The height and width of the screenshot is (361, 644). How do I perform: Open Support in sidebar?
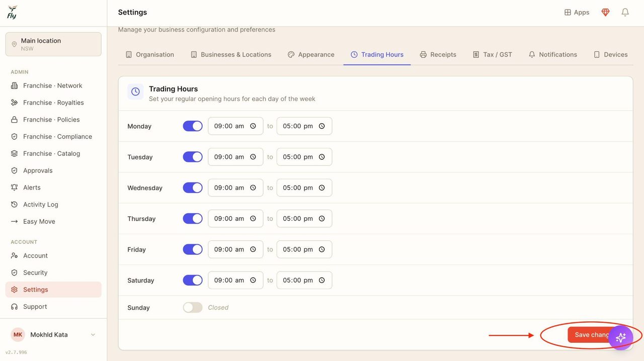tap(53, 307)
